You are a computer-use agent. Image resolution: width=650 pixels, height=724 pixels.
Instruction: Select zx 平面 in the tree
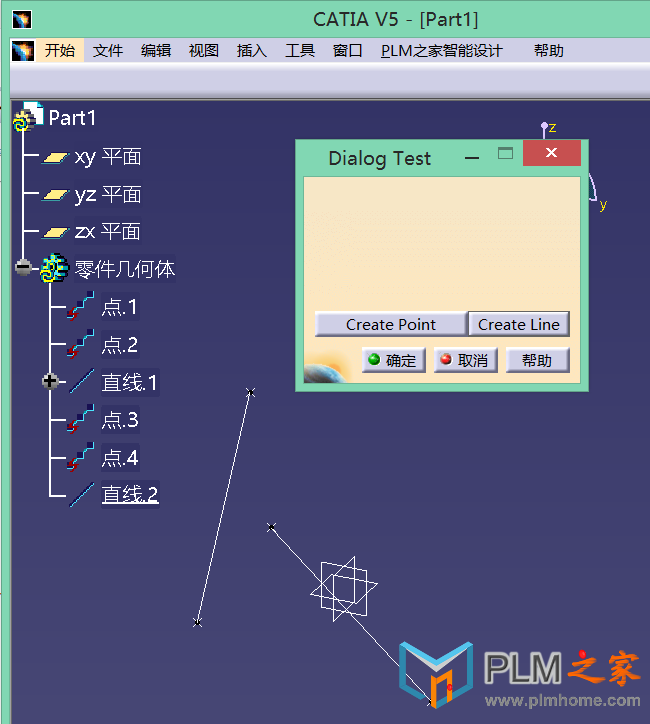pos(108,231)
